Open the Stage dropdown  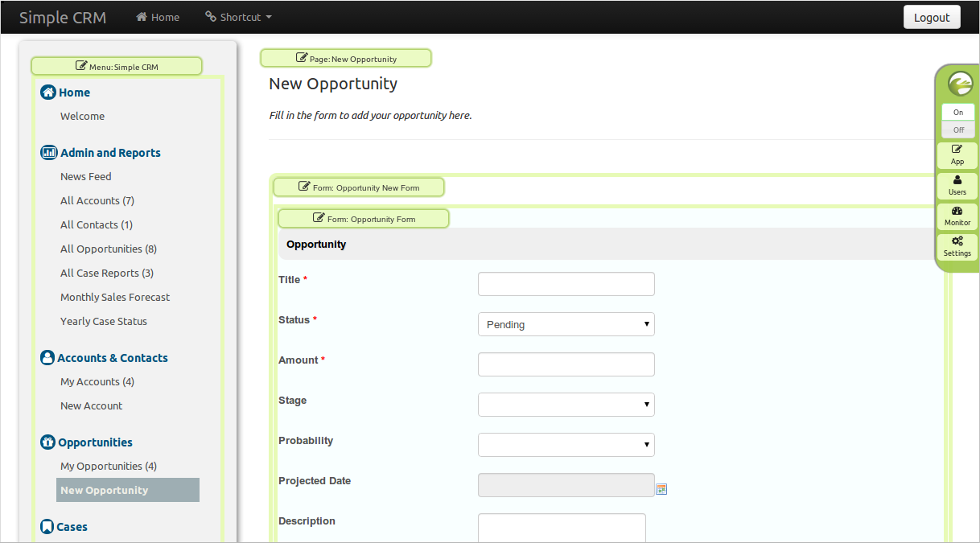[x=566, y=405]
